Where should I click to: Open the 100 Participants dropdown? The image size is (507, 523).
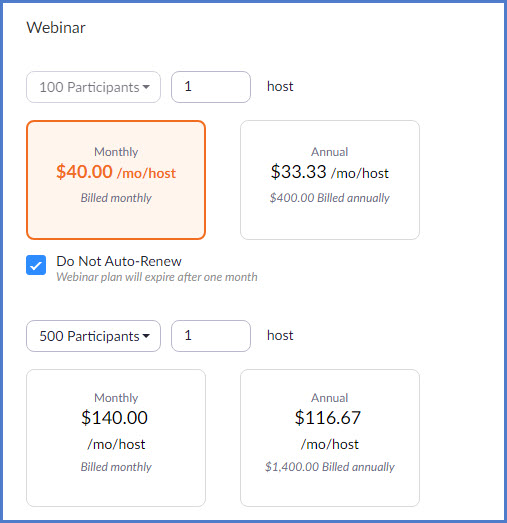tap(93, 87)
